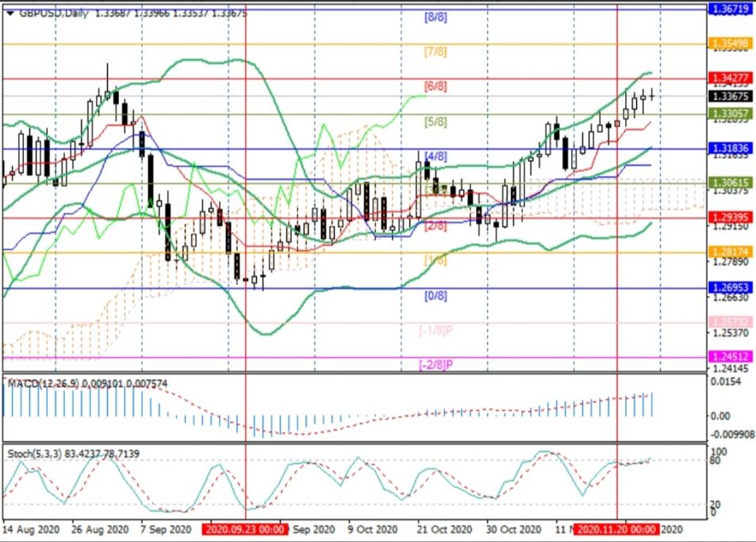Select the [-2/8]P Murrey level label
Screen dimensions: 756x542
pyautogui.click(x=436, y=365)
